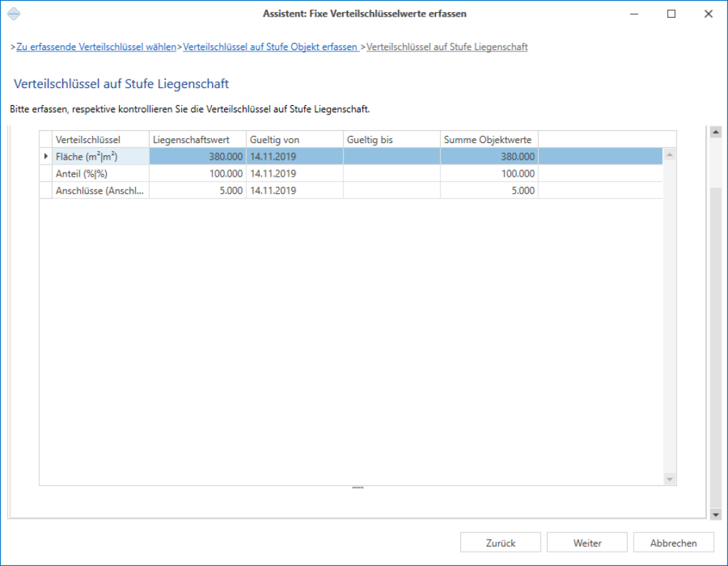Minimize the assistant window
Viewport: 728px width, 566px height.
tap(634, 14)
